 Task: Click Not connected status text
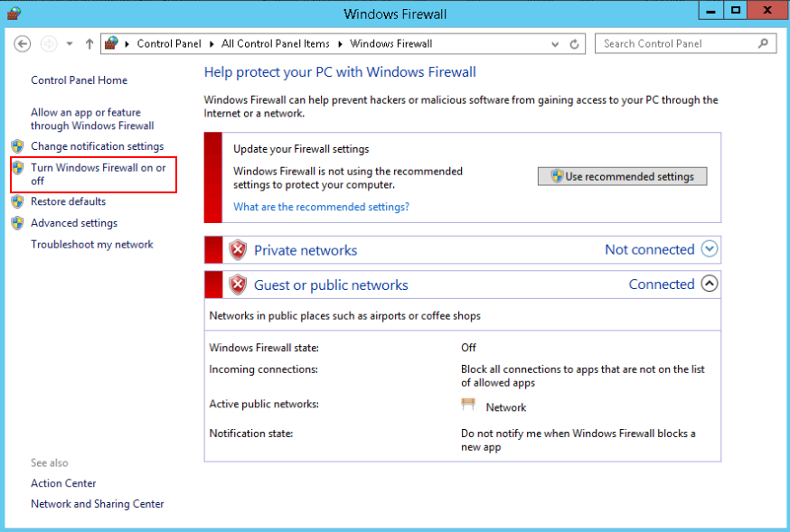[x=649, y=249]
